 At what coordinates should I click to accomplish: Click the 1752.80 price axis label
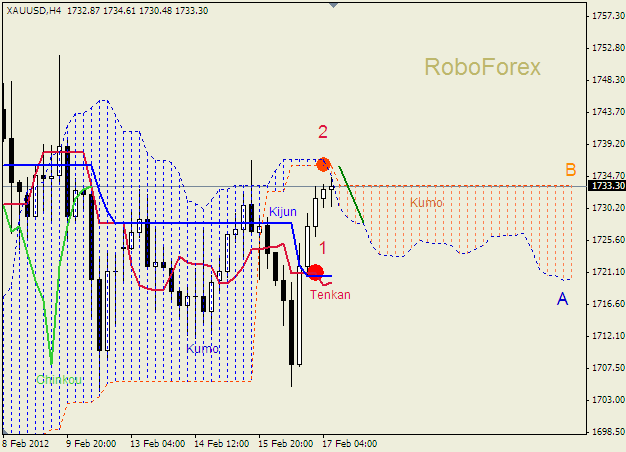point(608,48)
